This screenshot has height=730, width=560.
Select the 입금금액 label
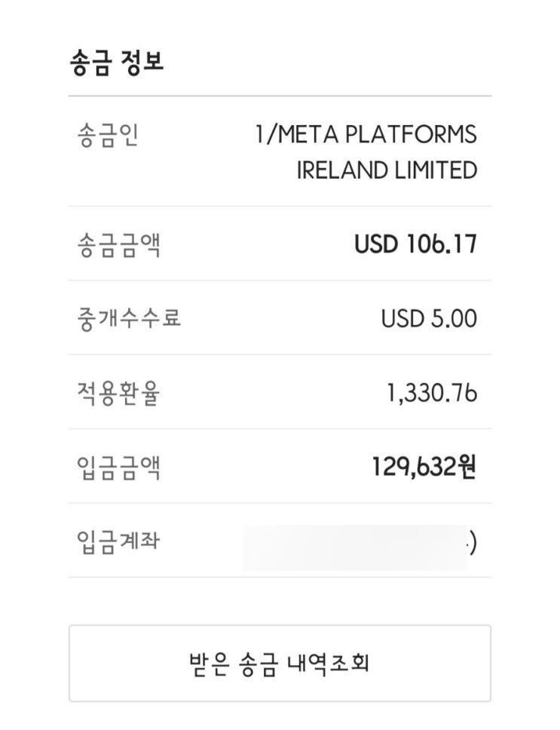pos(118,468)
